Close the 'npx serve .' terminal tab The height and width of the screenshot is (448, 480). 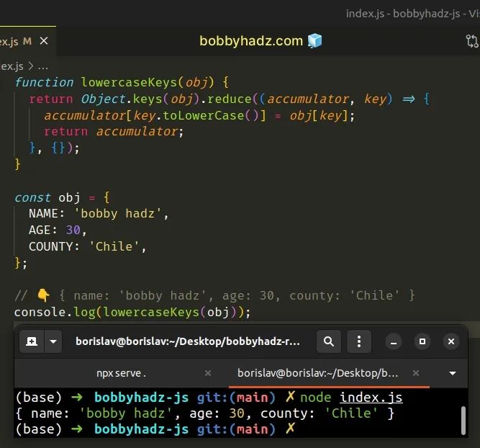[208, 373]
